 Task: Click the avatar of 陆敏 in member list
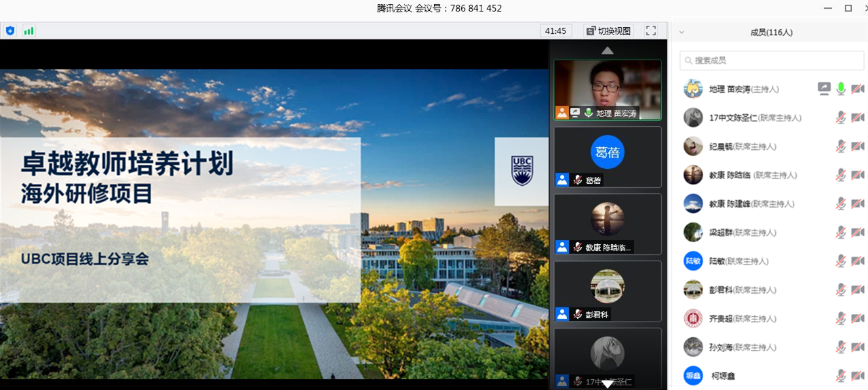pos(693,261)
